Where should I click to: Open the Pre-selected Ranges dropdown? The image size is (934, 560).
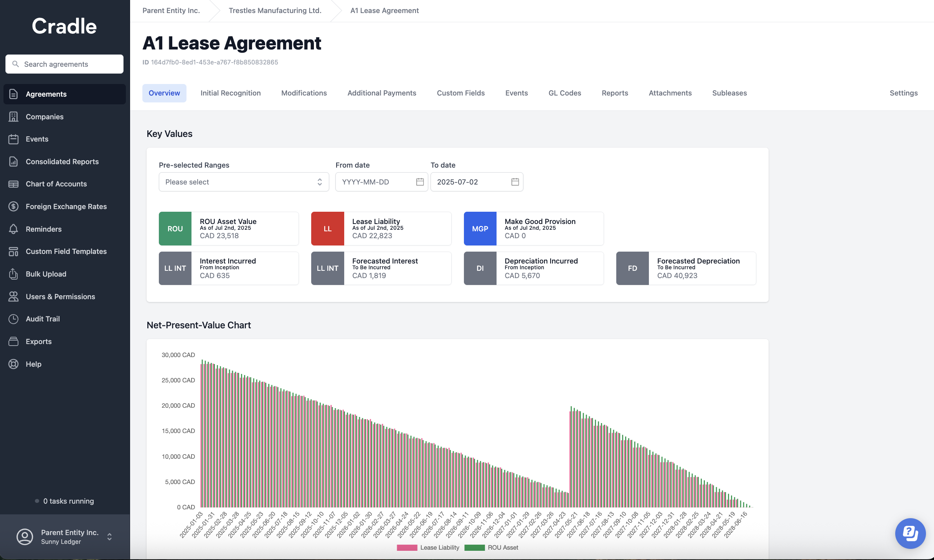pyautogui.click(x=244, y=182)
